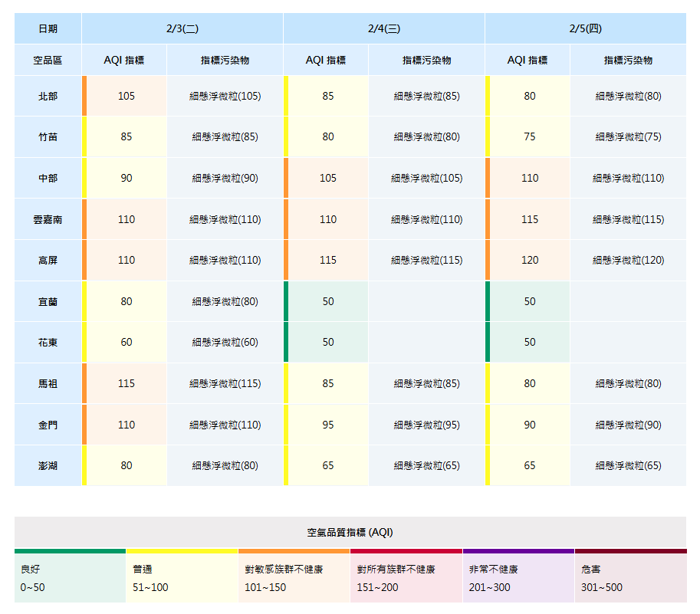Click the orange AQI indicator bar for 馬祖 on 2/3
This screenshot has width=700, height=614.
(84, 383)
